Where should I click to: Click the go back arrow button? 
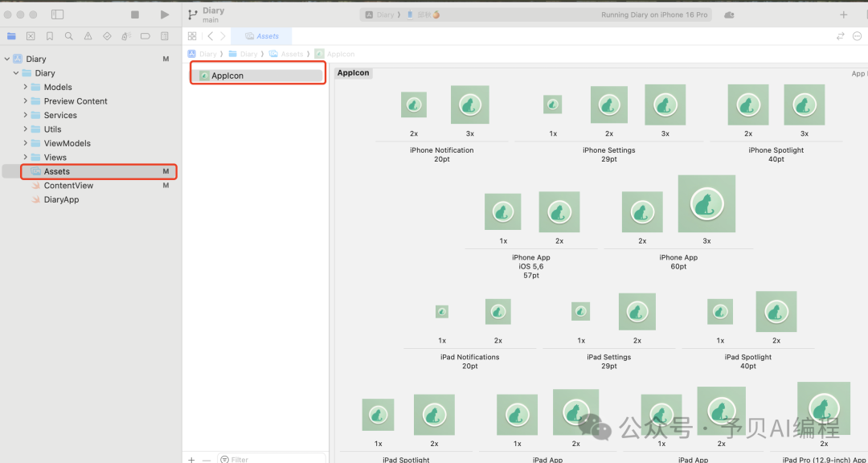(211, 36)
